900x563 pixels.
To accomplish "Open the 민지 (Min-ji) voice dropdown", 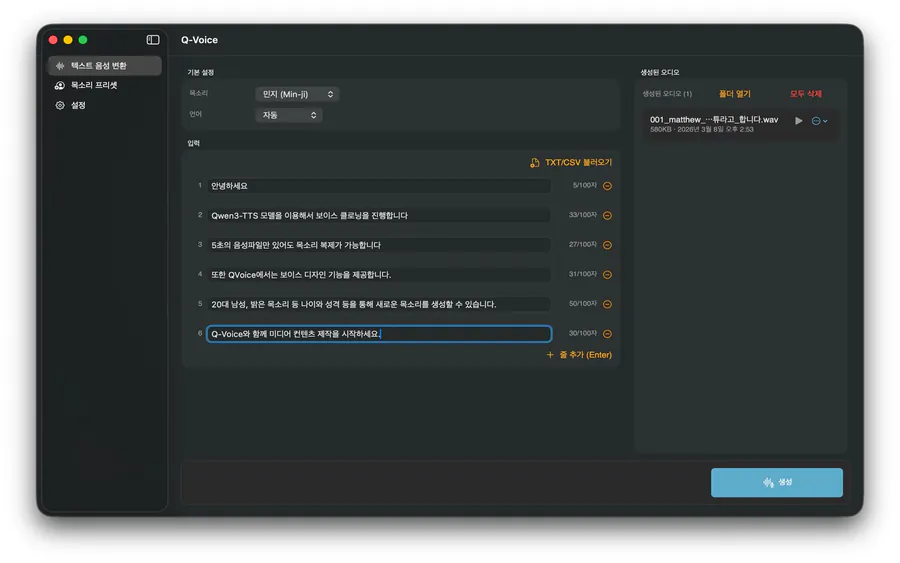I will coord(297,94).
